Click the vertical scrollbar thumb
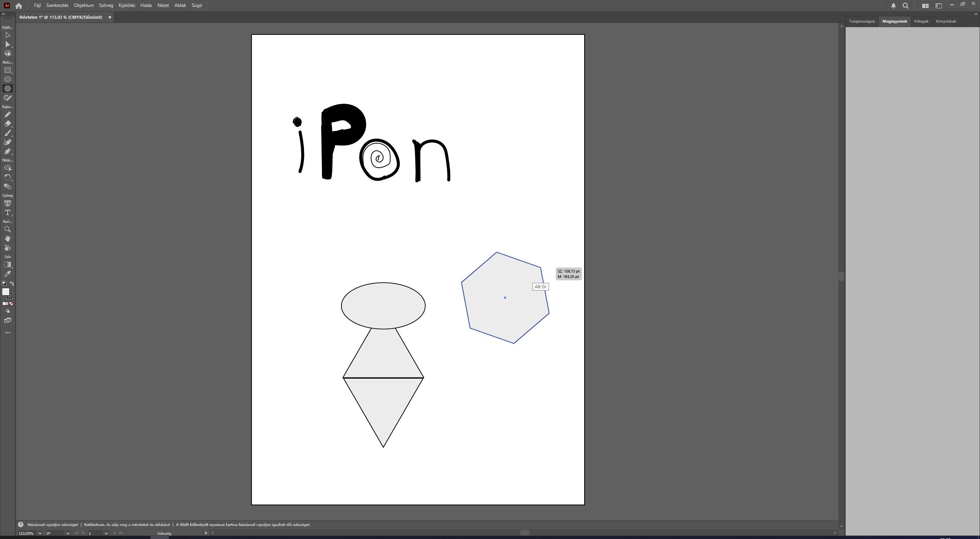This screenshot has width=980, height=539. pyautogui.click(x=841, y=276)
